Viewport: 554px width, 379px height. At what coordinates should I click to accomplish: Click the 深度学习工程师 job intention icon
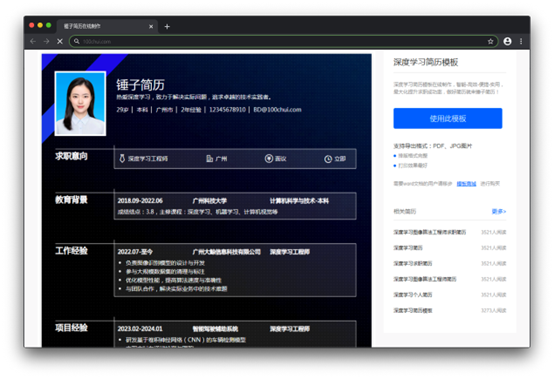(122, 159)
